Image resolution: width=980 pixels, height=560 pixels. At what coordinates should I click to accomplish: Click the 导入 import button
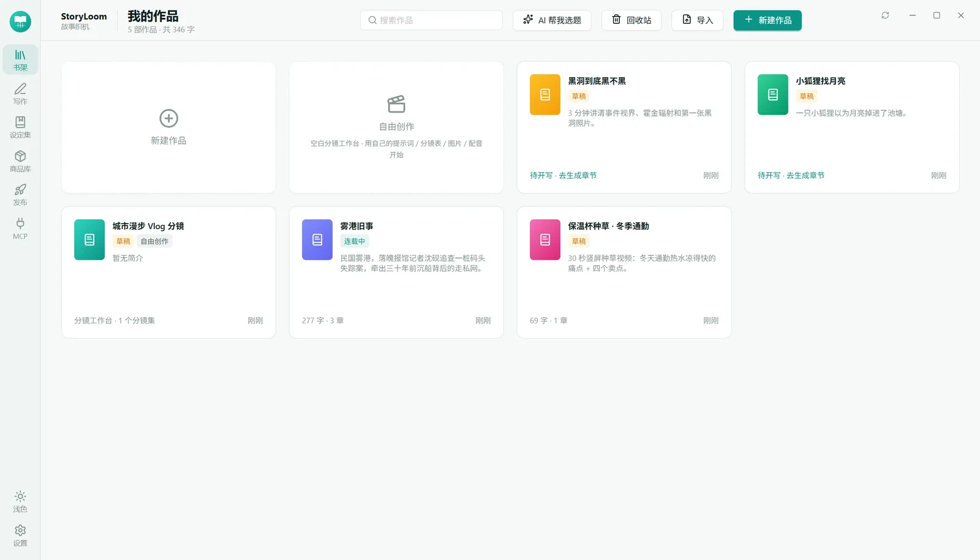pos(698,20)
